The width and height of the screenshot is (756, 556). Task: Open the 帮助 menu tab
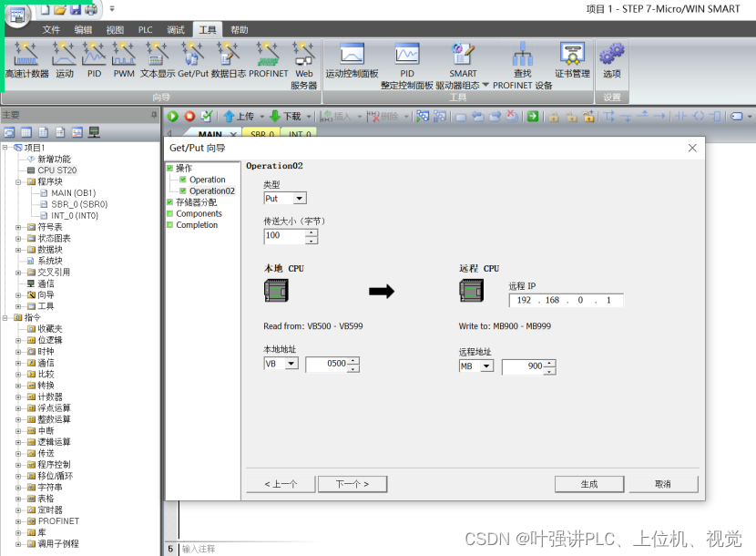240,30
